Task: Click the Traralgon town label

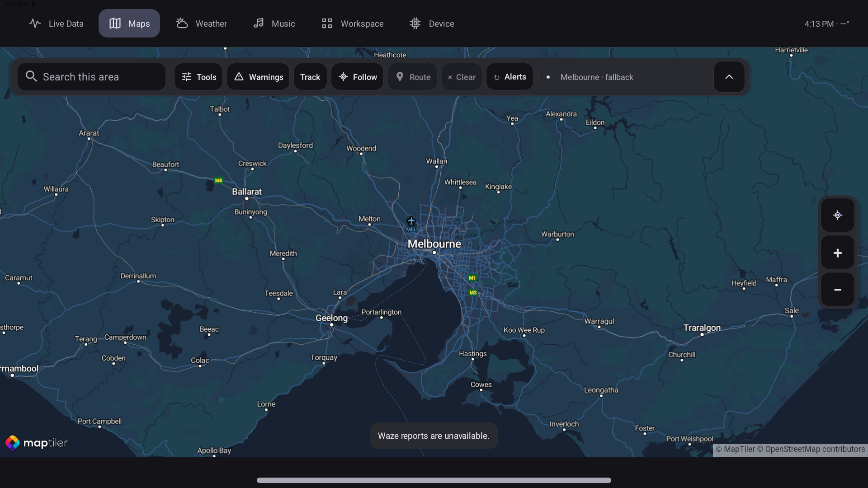Action: [702, 328]
